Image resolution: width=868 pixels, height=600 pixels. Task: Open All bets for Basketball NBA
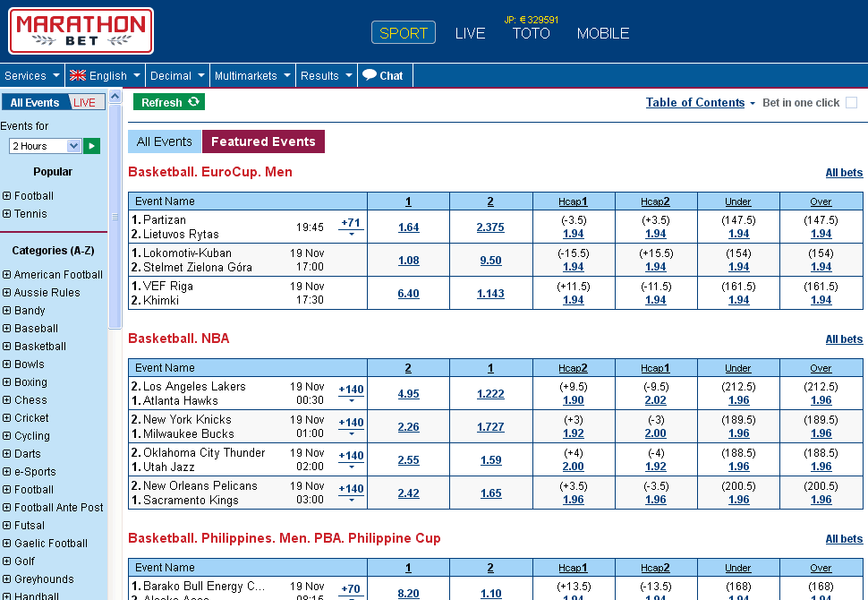[x=844, y=339]
